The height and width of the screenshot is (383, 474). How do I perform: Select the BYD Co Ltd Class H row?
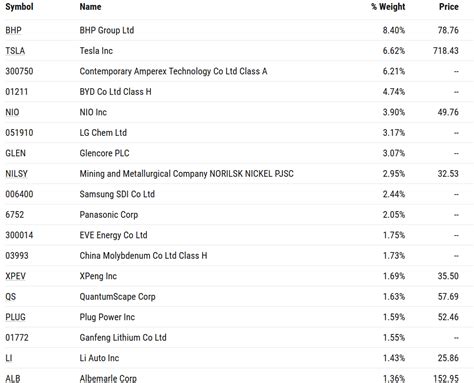point(237,92)
